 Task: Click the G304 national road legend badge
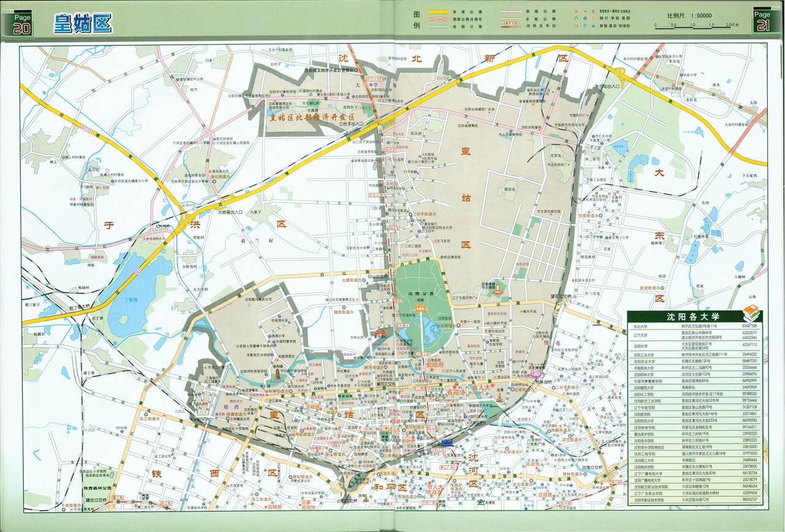(438, 20)
